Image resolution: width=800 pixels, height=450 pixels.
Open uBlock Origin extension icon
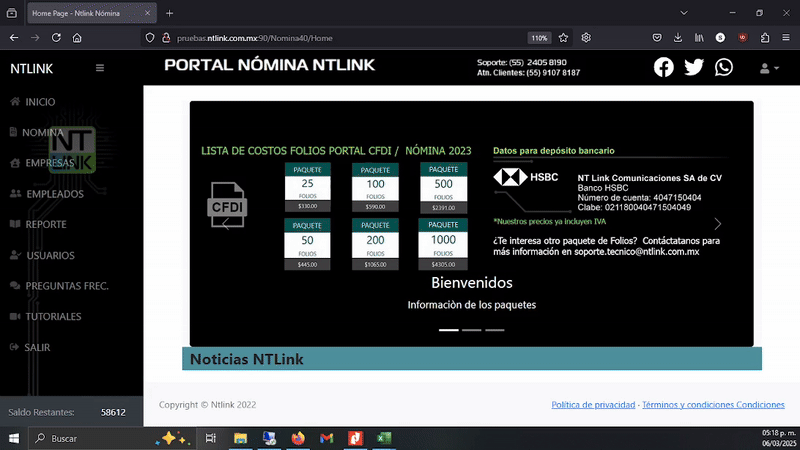(x=742, y=38)
